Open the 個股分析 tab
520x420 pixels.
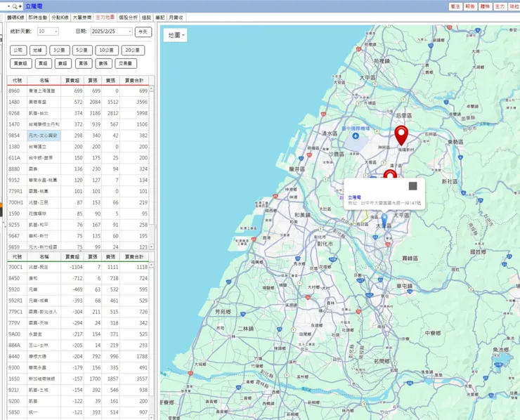(x=128, y=16)
